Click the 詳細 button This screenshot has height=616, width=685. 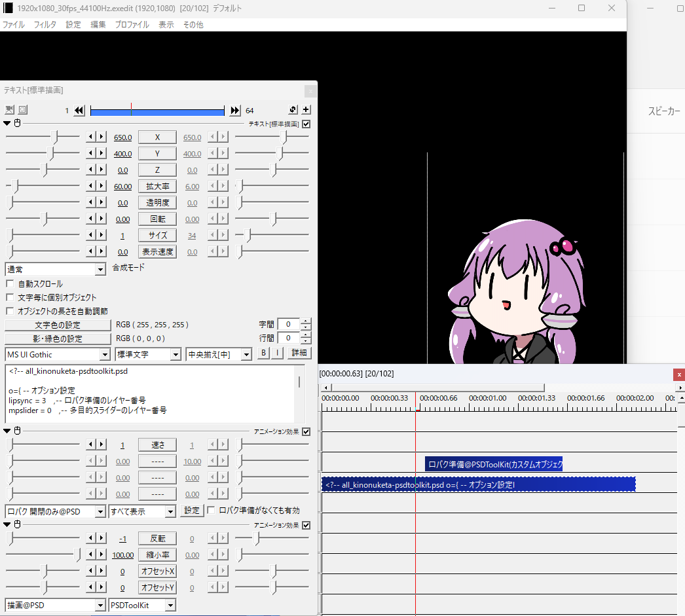[x=299, y=353]
